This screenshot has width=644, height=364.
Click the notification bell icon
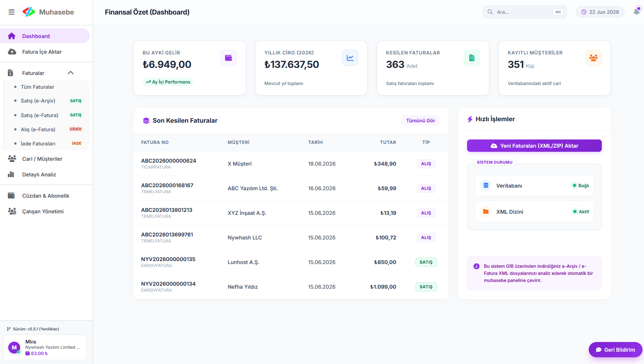pos(637,12)
